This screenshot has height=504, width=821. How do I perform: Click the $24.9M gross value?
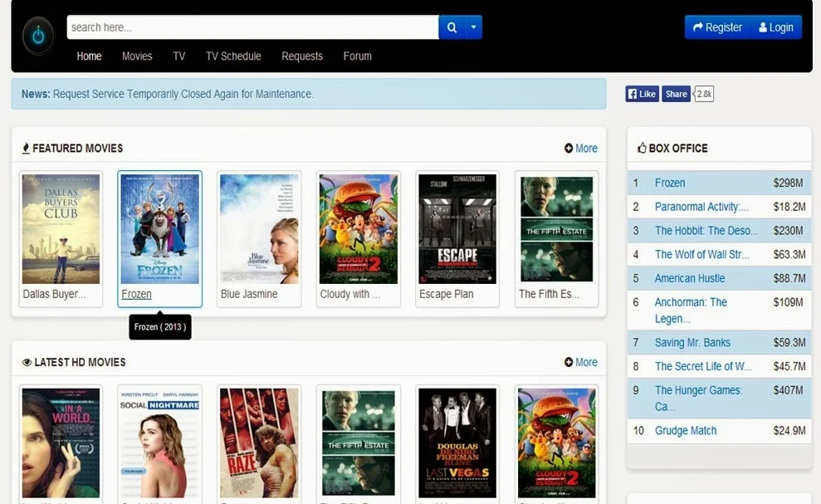pyautogui.click(x=789, y=431)
